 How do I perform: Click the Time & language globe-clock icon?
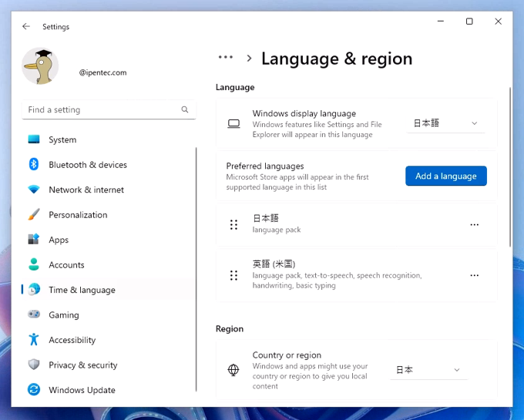tap(34, 289)
